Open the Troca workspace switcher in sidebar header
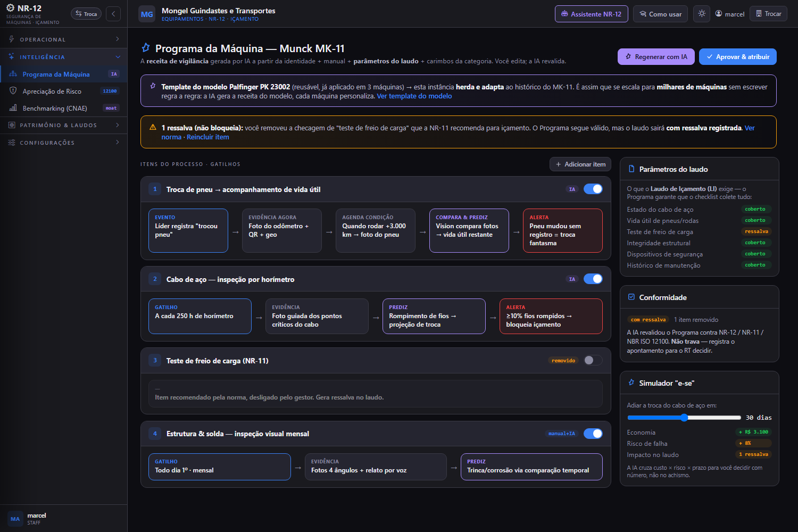Image resolution: width=798 pixels, height=532 pixels. 86,14
